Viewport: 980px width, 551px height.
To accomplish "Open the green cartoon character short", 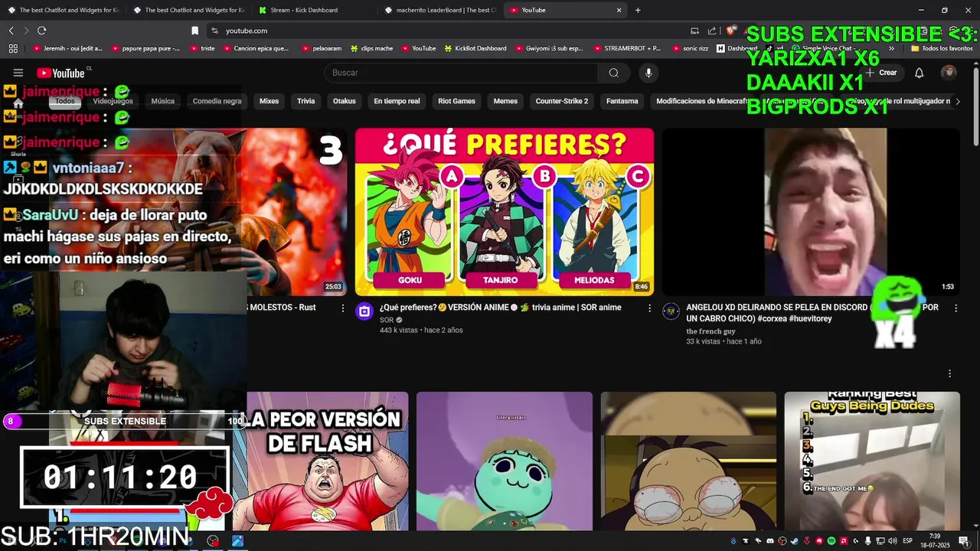I will click(x=505, y=461).
